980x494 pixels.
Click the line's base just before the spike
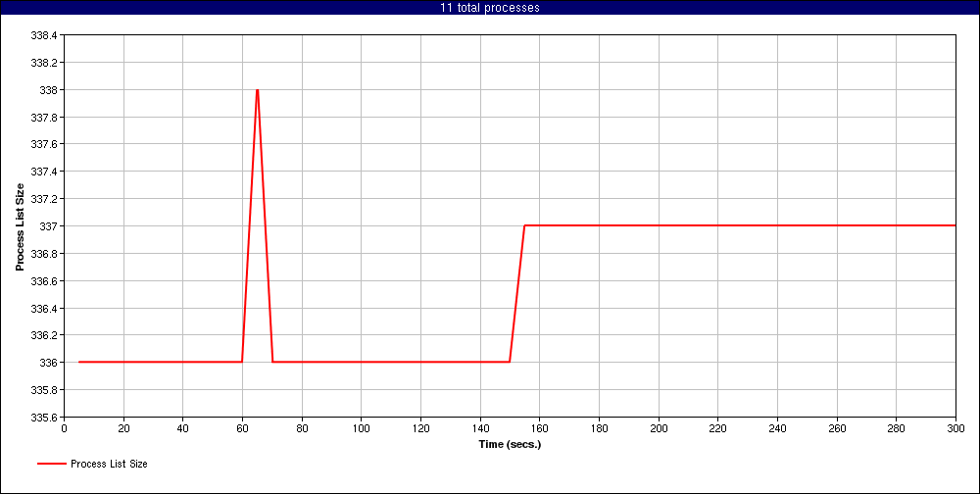pyautogui.click(x=241, y=362)
